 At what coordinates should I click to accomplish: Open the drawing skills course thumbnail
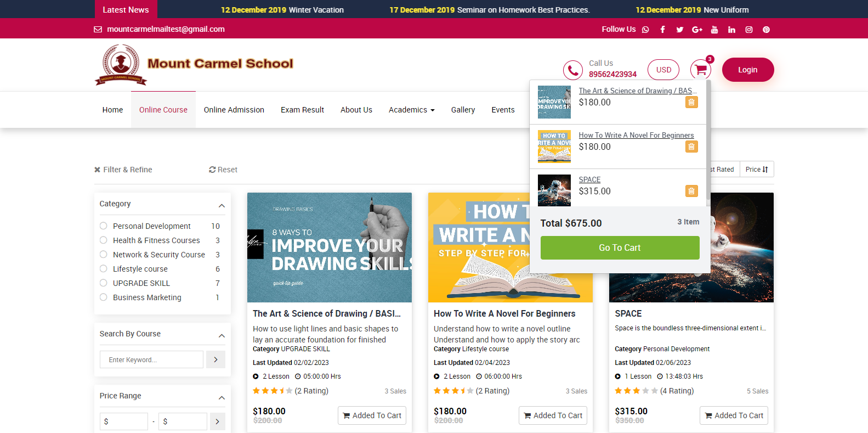(329, 247)
